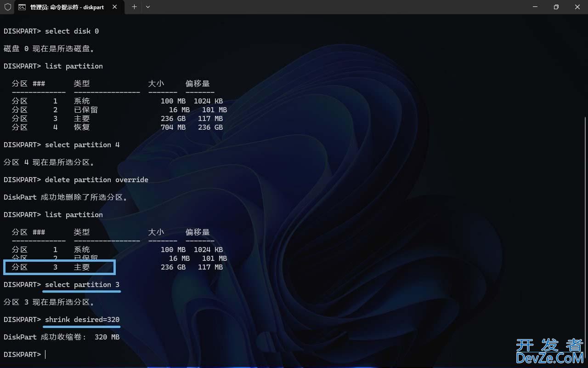Click the line "DiskPart 成功地删除了所选分区。"
The width and height of the screenshot is (588, 368).
66,197
